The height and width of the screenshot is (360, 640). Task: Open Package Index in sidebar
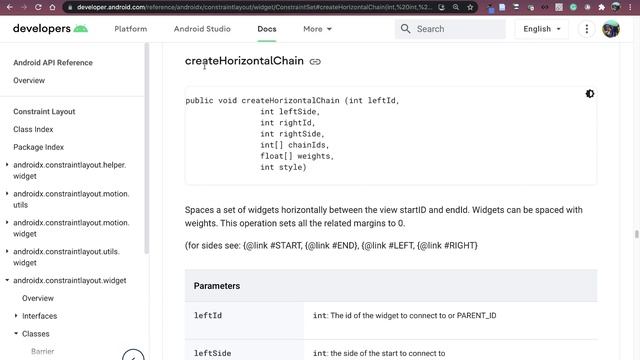tap(38, 147)
